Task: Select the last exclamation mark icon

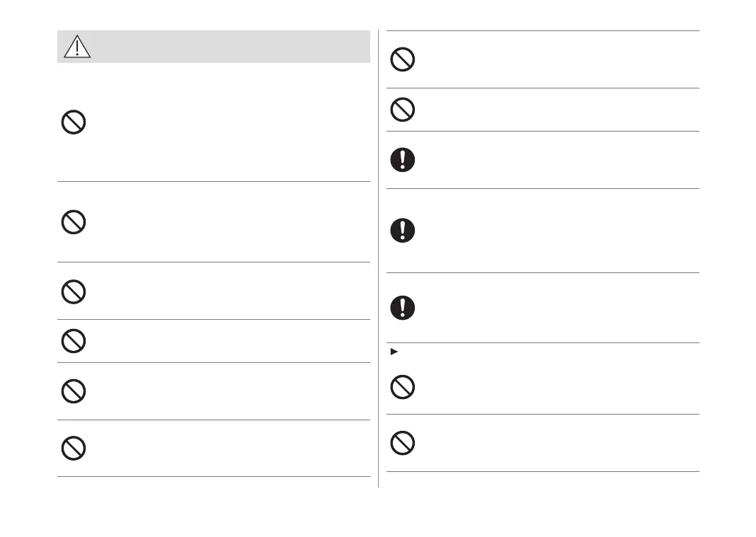Action: 403,307
